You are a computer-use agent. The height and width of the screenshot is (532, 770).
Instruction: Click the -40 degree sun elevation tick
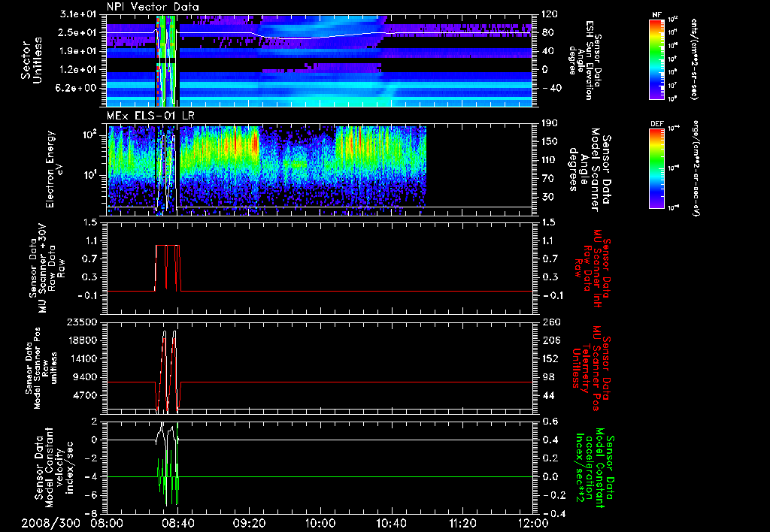[x=551, y=88]
